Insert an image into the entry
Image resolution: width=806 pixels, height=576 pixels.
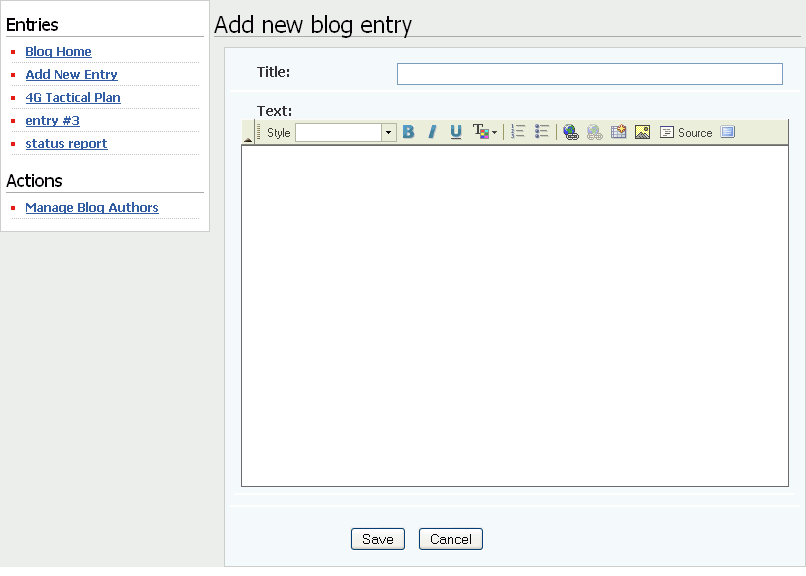pyautogui.click(x=641, y=131)
